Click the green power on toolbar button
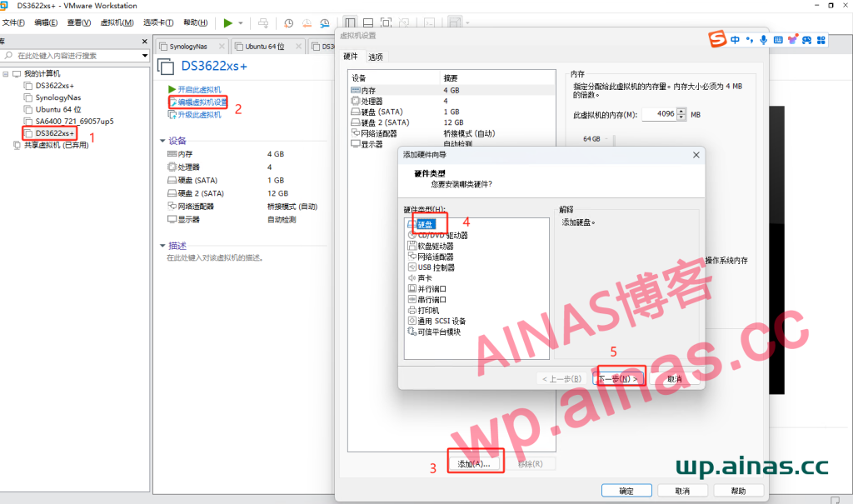 (x=228, y=22)
